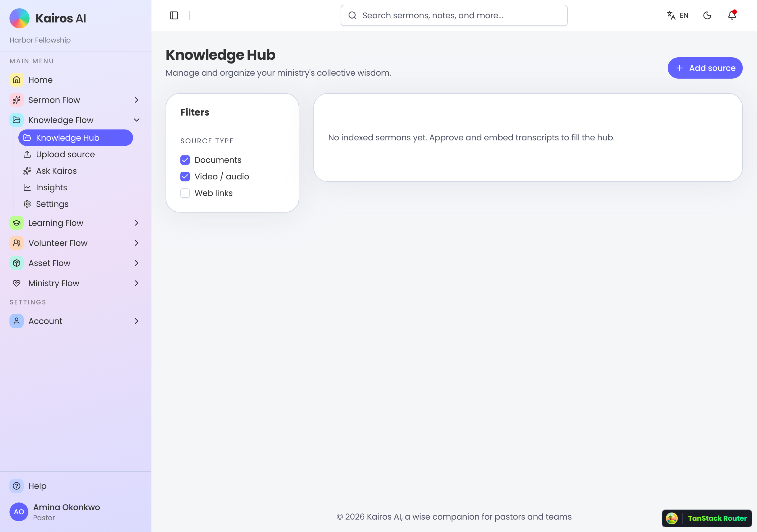Expand the Sermon Flow chevron
This screenshot has width=757, height=532.
[x=137, y=100]
